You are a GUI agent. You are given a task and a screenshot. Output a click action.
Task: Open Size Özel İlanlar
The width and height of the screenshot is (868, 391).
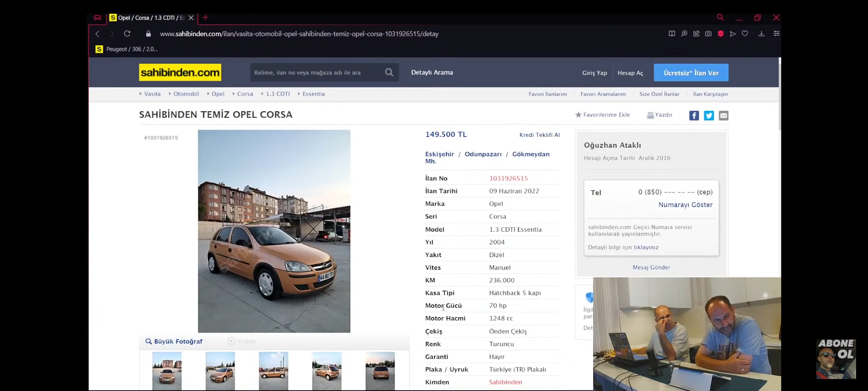(659, 94)
